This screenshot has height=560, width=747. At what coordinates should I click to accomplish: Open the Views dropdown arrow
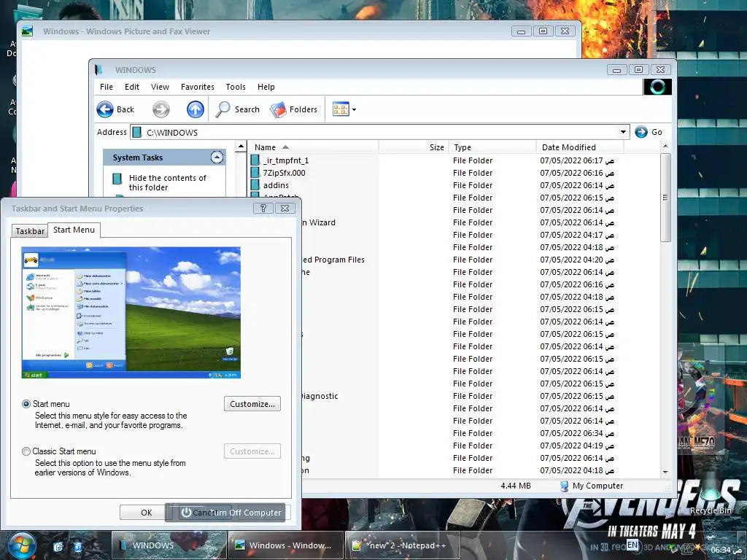pos(354,110)
